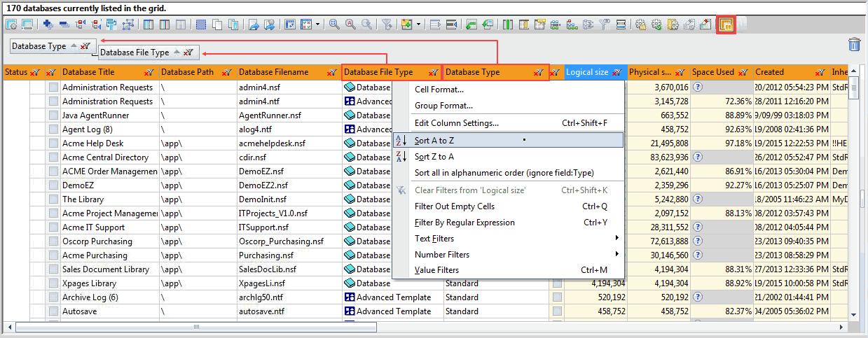Click the Database File Type grouping chip
Viewport: 868px width, 338px height.
pyautogui.click(x=135, y=52)
